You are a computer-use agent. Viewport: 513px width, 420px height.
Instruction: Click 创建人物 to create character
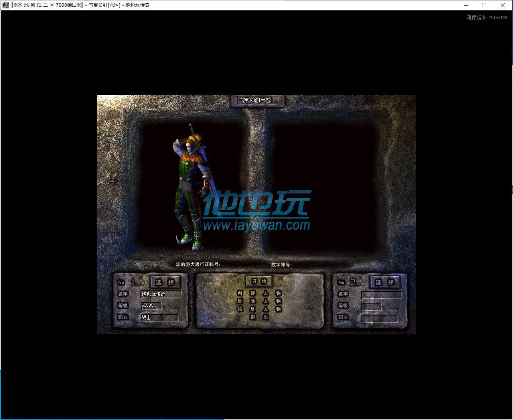(259, 293)
